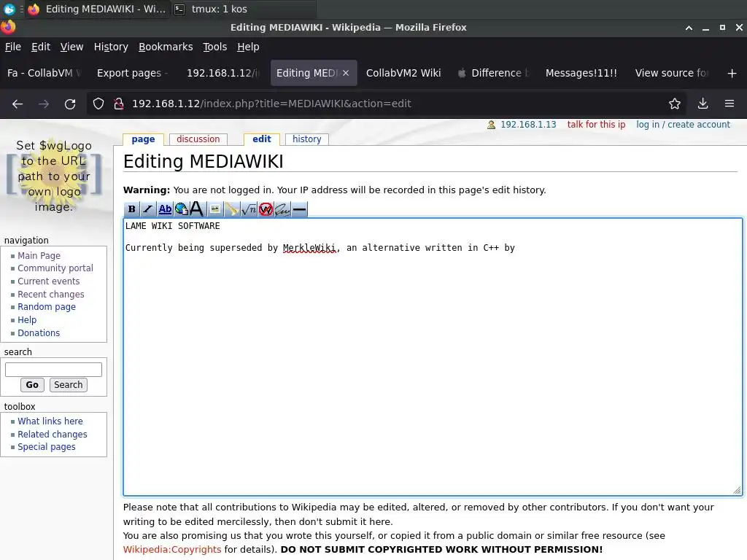Open Firefox hamburger application menu
747x560 pixels.
pyautogui.click(x=729, y=104)
